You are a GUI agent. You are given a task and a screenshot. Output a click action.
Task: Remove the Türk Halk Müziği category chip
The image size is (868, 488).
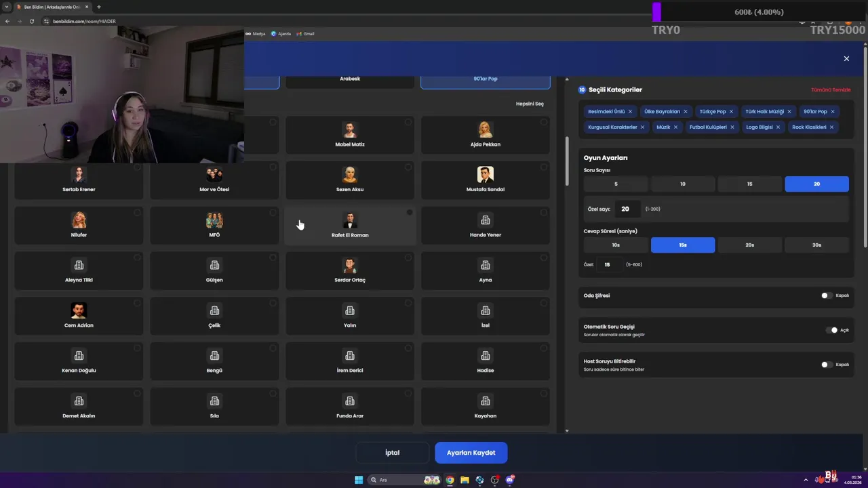pos(789,111)
